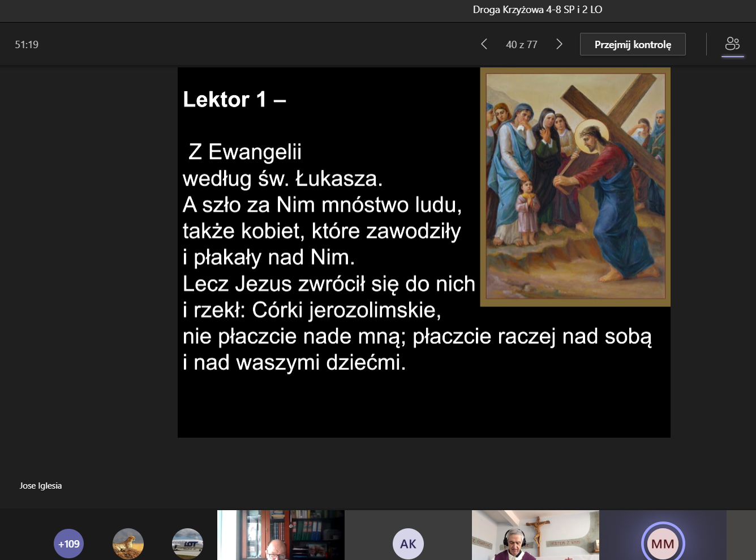Click the presenter name Jose Iglesia

(41, 486)
